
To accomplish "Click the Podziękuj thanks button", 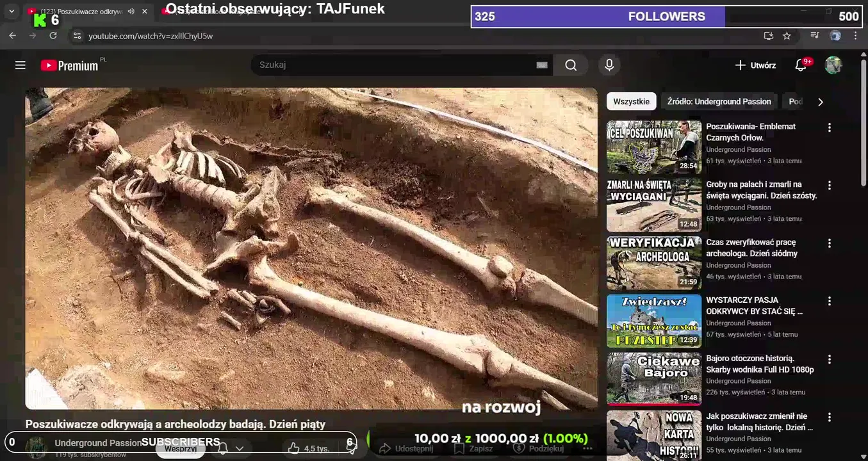I will click(539, 448).
